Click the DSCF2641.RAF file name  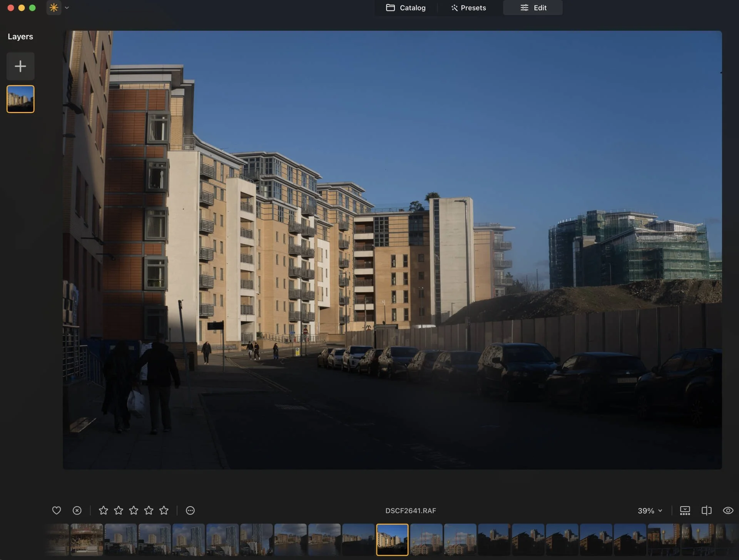[411, 511]
